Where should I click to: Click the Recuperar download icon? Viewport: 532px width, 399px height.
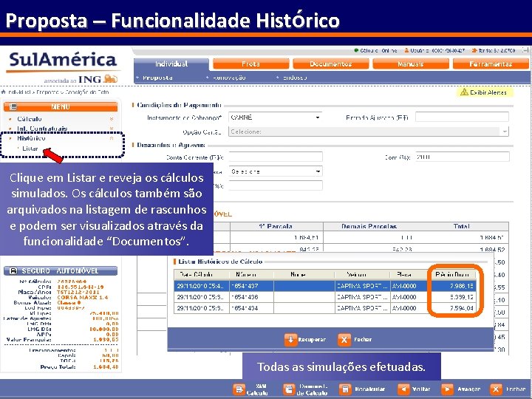[291, 340]
